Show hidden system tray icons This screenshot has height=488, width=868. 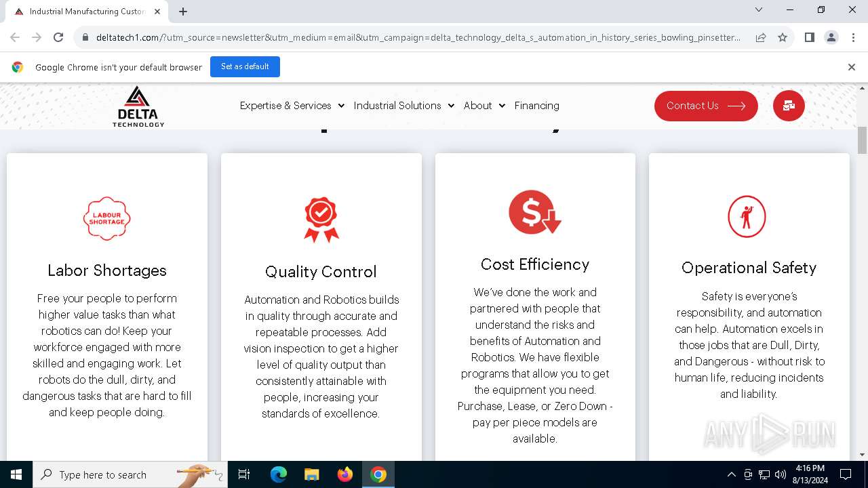tap(731, 474)
